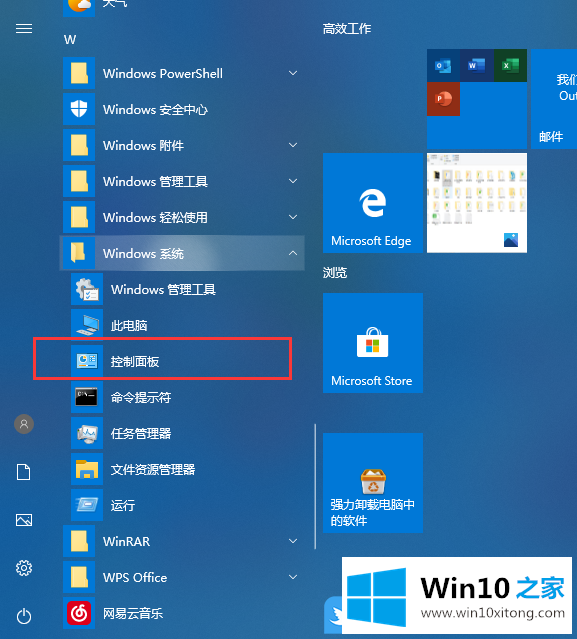Click the 运行 dialog icon
Screen dimensions: 577x639
pos(87,505)
